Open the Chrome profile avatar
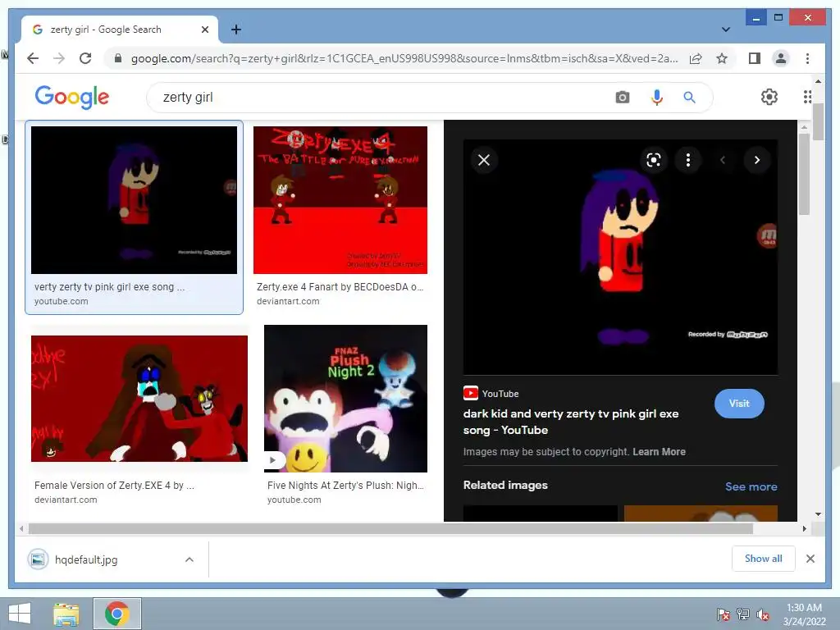 click(781, 58)
